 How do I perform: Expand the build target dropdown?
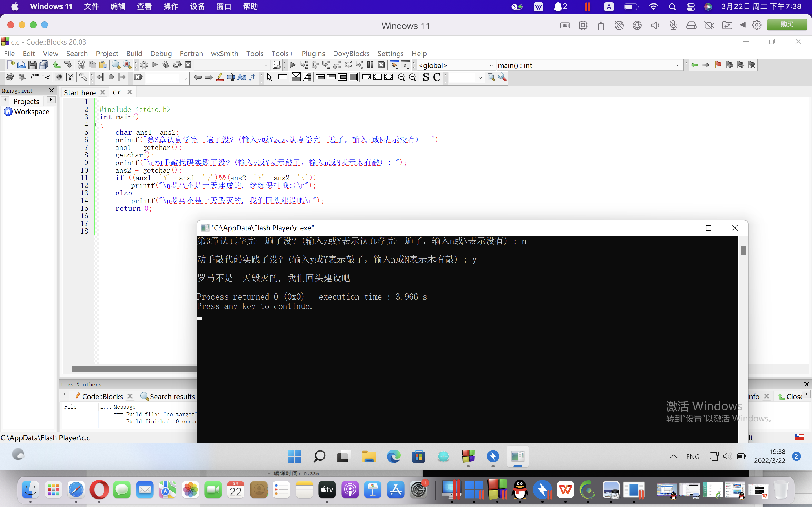pyautogui.click(x=266, y=65)
